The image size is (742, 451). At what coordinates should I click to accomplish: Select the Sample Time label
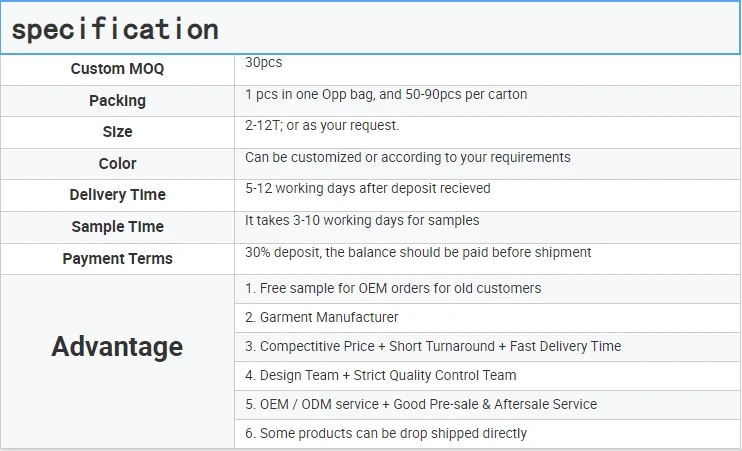coord(117,227)
